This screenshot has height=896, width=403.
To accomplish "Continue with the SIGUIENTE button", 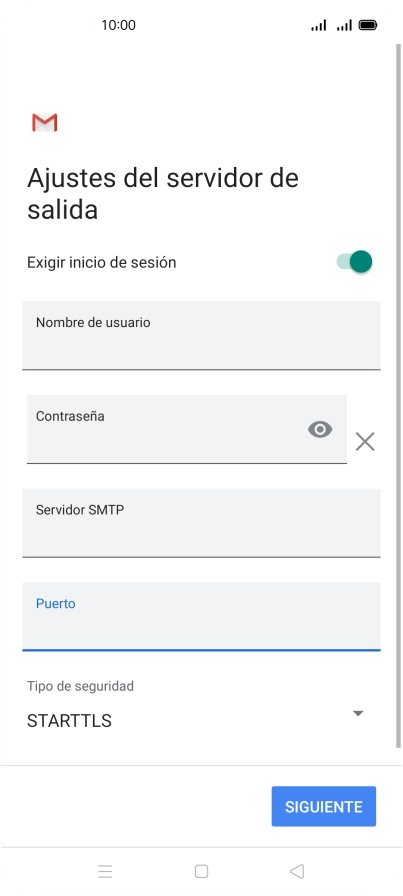I will click(x=324, y=806).
